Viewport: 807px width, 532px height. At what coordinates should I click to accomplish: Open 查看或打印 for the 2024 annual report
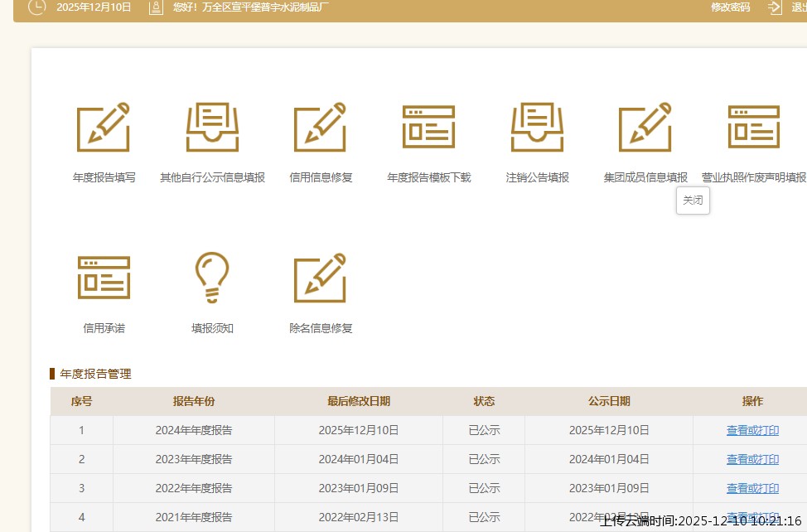(x=752, y=430)
